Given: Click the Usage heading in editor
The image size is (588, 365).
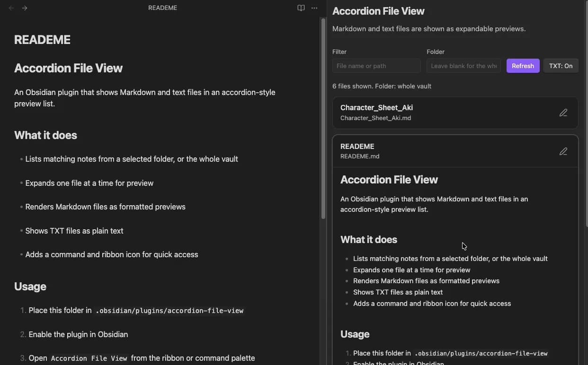Looking at the screenshot, I should 30,287.
